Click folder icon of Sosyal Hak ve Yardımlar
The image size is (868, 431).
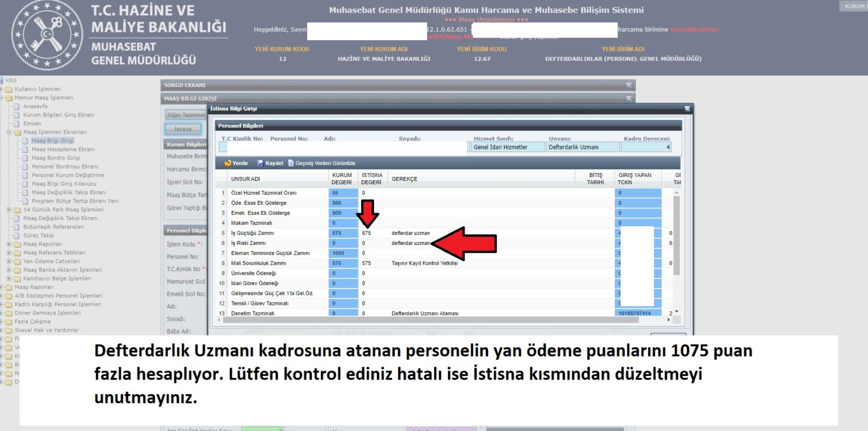(9, 330)
